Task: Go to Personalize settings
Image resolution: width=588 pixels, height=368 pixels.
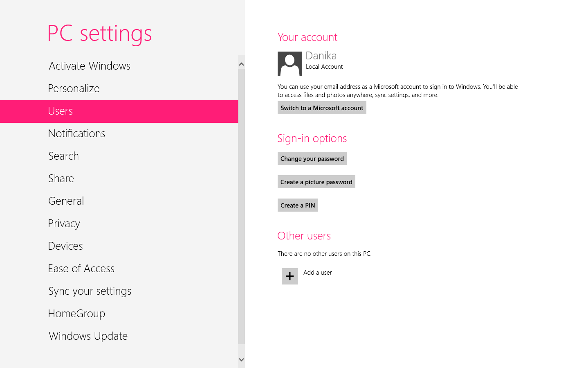Action: (74, 88)
